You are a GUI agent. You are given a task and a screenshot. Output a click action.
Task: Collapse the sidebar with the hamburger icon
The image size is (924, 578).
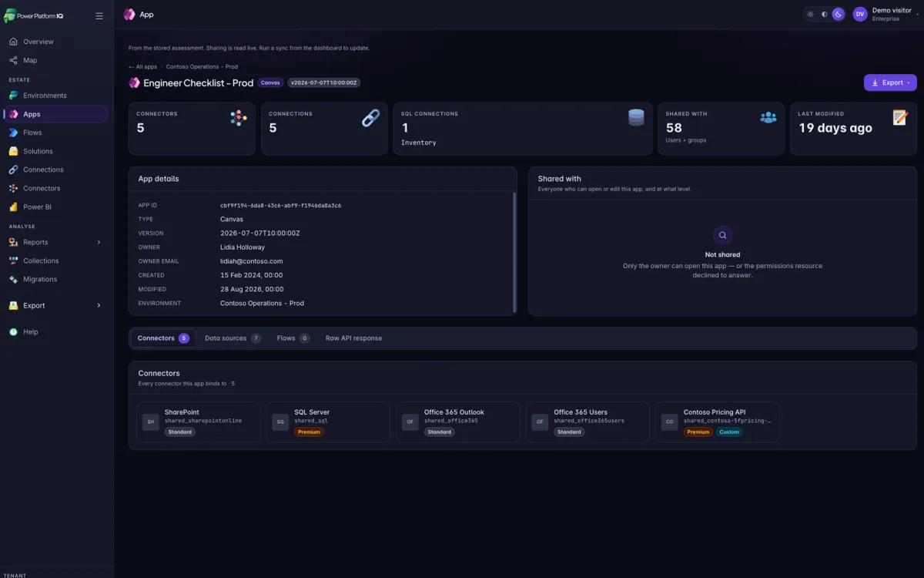coord(99,15)
